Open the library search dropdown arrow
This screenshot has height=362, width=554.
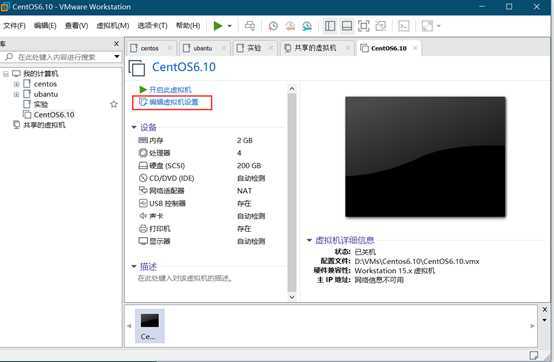tap(117, 57)
